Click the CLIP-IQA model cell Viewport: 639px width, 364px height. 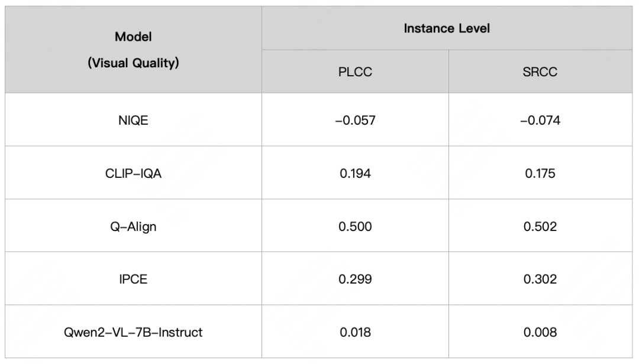[x=133, y=173]
